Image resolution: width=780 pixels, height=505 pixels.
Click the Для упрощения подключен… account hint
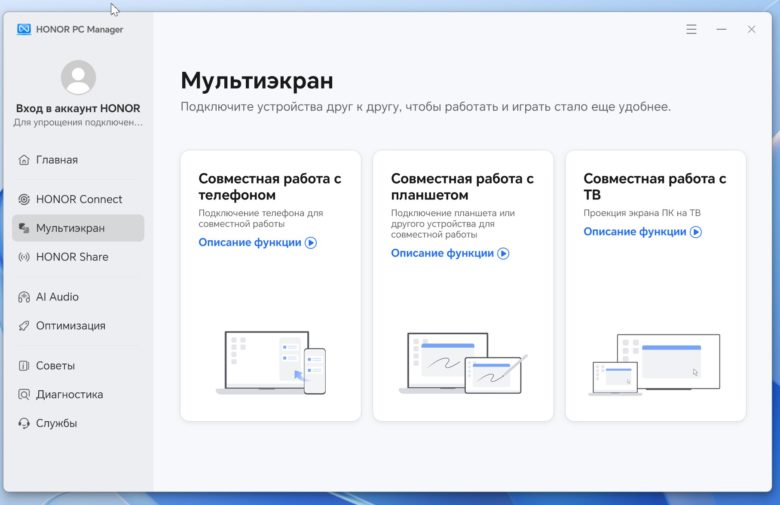click(78, 122)
